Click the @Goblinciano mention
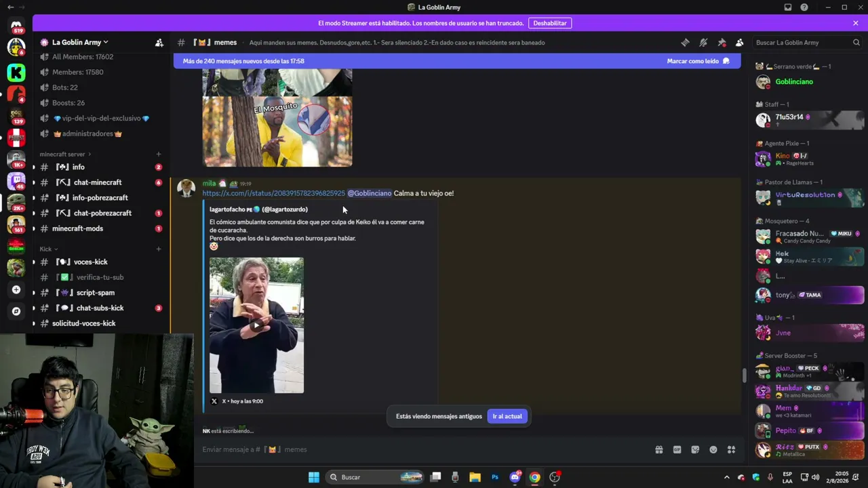 (370, 194)
